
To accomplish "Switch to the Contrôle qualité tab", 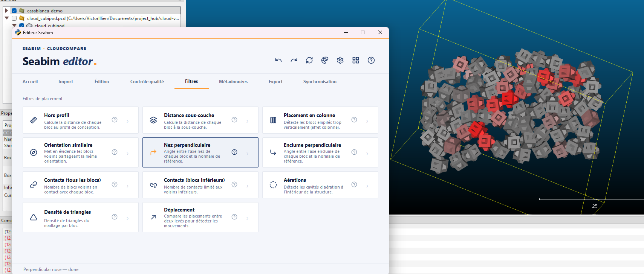I will 147,82.
